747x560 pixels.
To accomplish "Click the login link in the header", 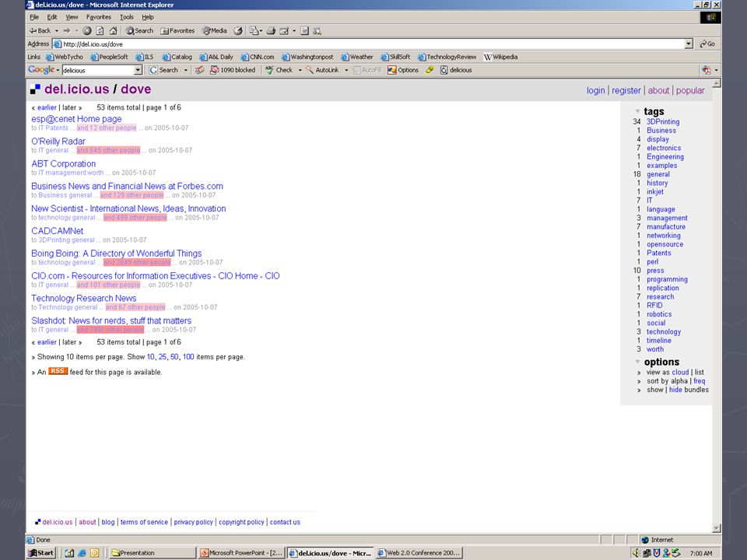I will (x=595, y=90).
